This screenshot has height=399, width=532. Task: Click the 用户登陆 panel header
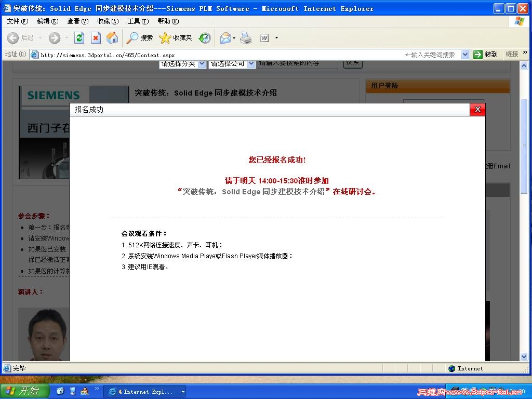437,86
